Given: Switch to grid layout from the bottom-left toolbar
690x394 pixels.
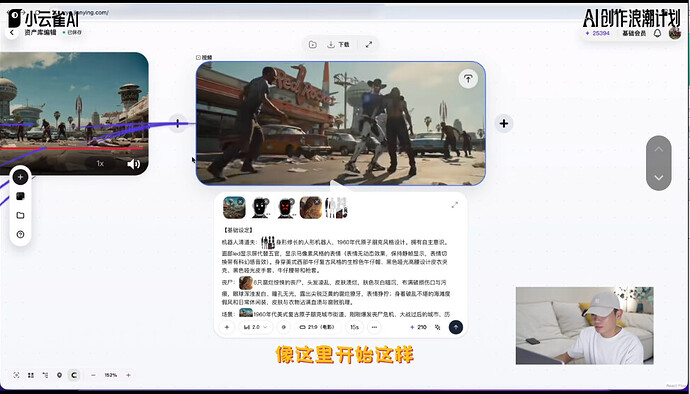Looking at the screenshot, I should point(31,375).
